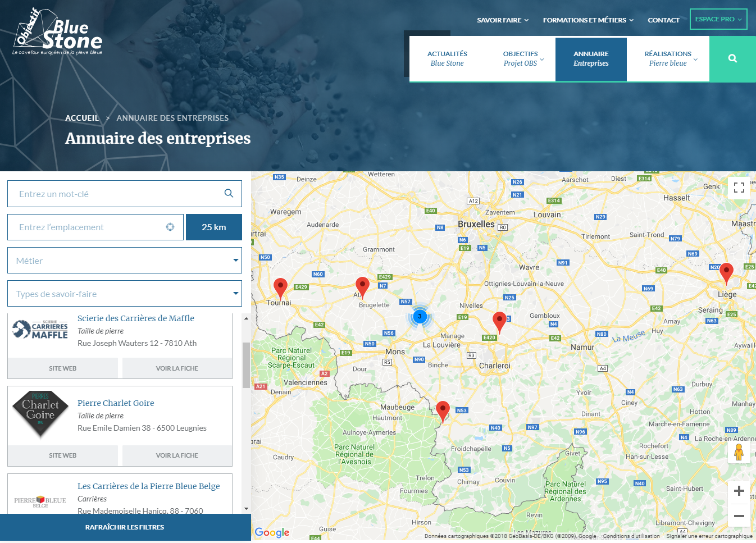Click the Namur label on the map
Screen dimensions: 756x543
tap(582, 347)
